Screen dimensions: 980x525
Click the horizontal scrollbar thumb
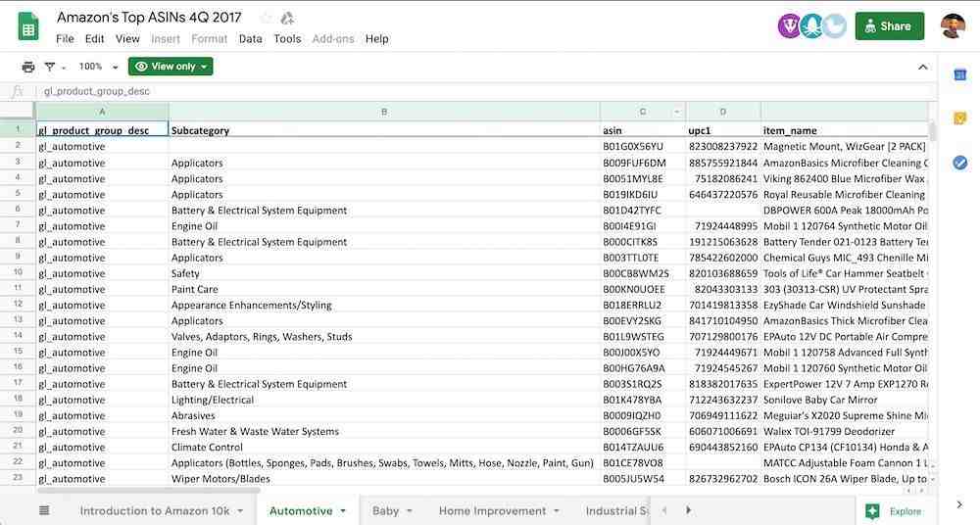pyautogui.click(x=149, y=491)
